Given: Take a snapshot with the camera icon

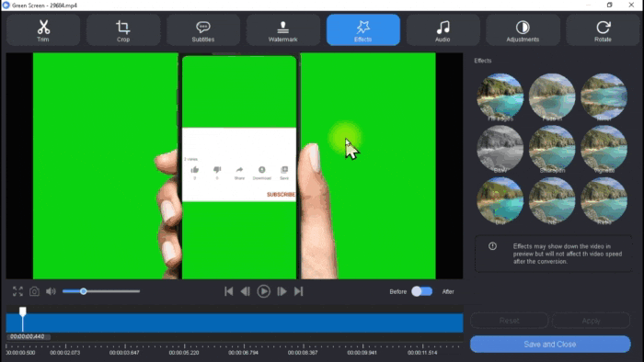Looking at the screenshot, I should click(x=35, y=291).
